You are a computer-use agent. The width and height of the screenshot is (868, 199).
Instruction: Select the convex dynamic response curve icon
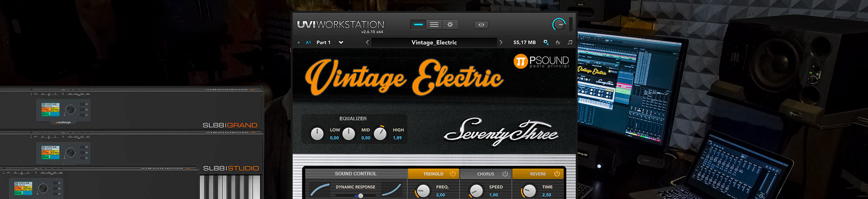(x=320, y=190)
